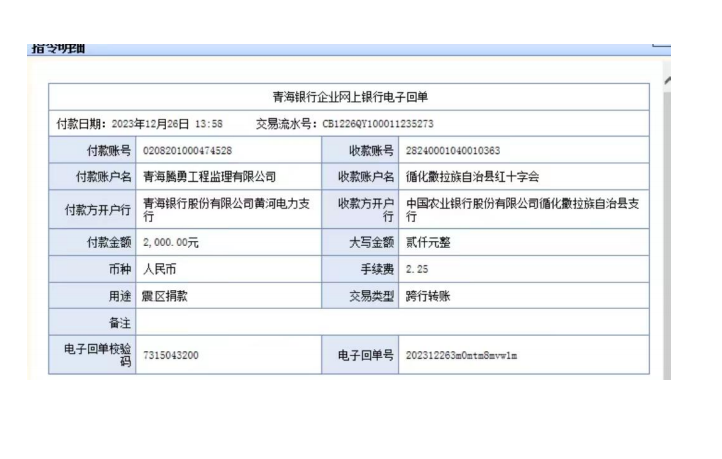This screenshot has height=459, width=722.
Task: Select the payee account number 28240001040010363
Action: (x=453, y=151)
